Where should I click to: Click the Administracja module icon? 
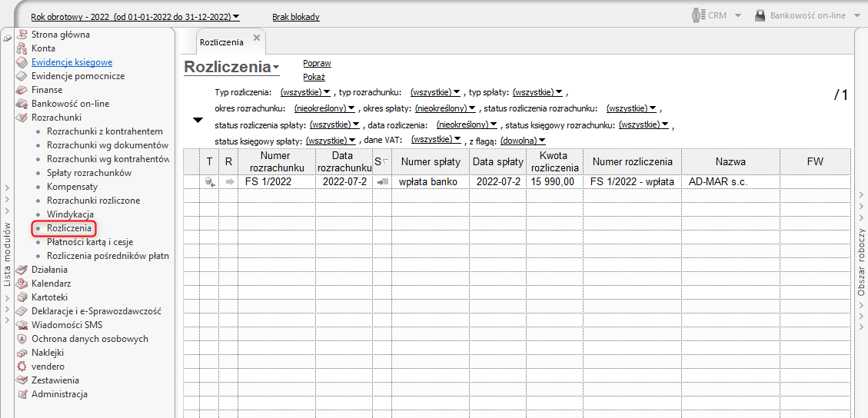point(22,394)
